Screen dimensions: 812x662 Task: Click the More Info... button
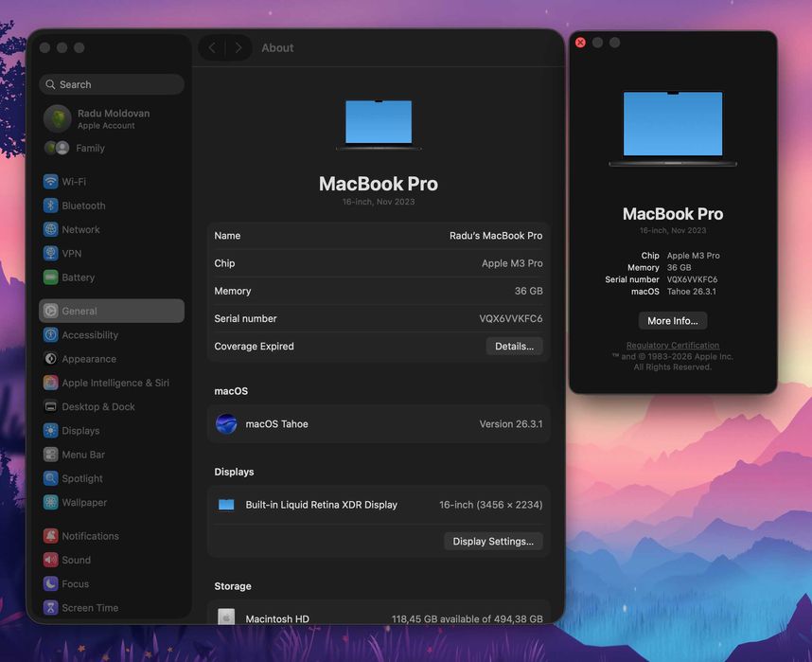coord(672,320)
